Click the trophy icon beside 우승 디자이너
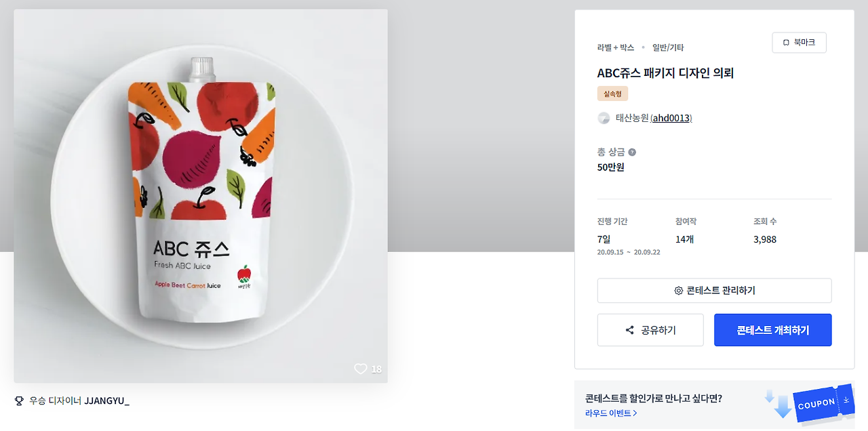Viewport: 868px width, 431px height. 19,401
